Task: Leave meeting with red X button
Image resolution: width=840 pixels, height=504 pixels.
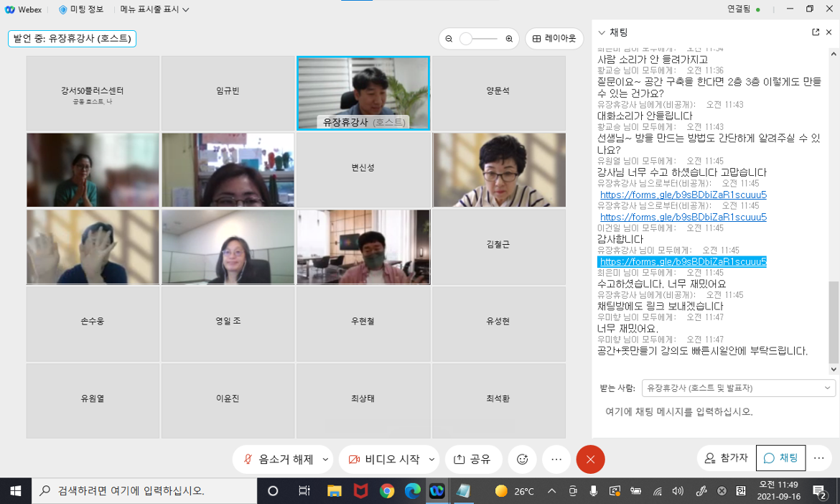Action: [x=590, y=459]
